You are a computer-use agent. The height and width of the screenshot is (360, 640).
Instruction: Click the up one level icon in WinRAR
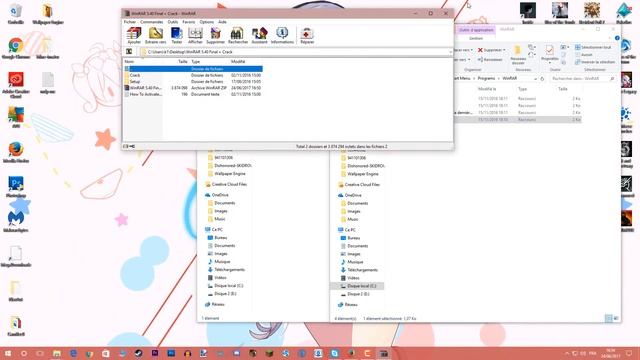click(129, 51)
